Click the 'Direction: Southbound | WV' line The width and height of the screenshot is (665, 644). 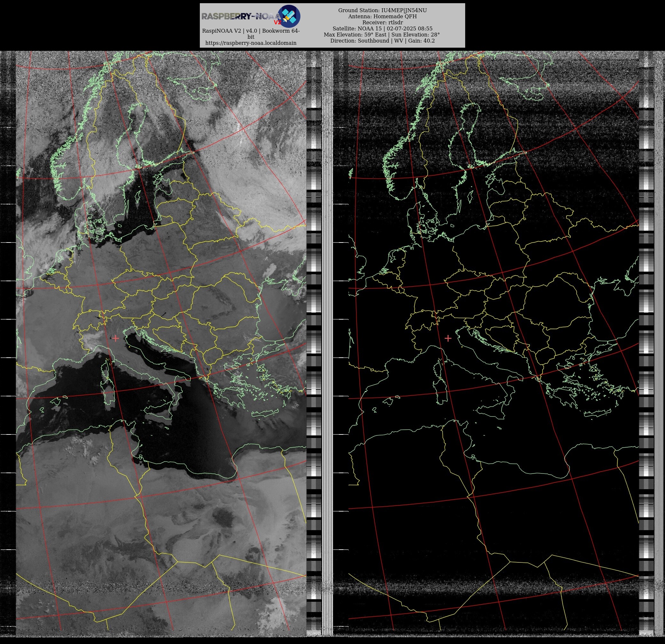coord(382,41)
